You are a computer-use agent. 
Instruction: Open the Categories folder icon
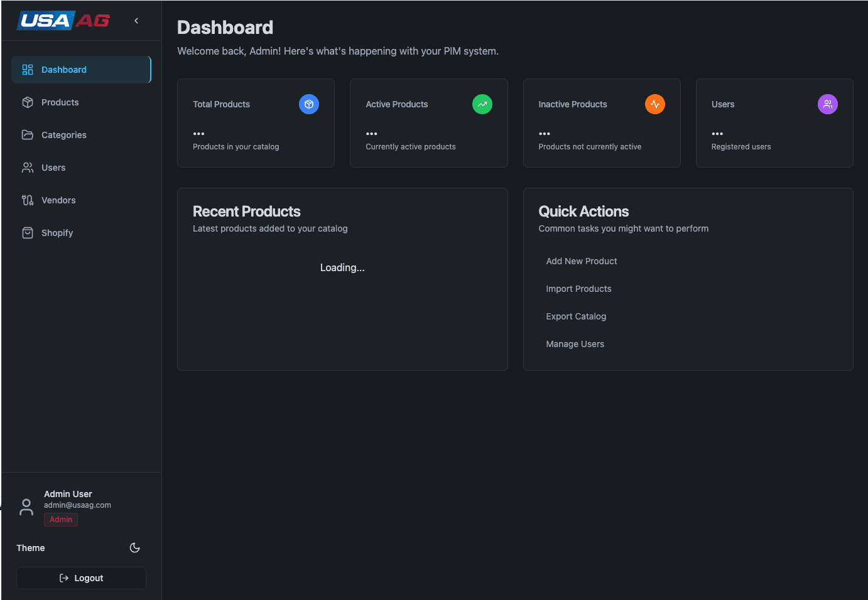27,134
